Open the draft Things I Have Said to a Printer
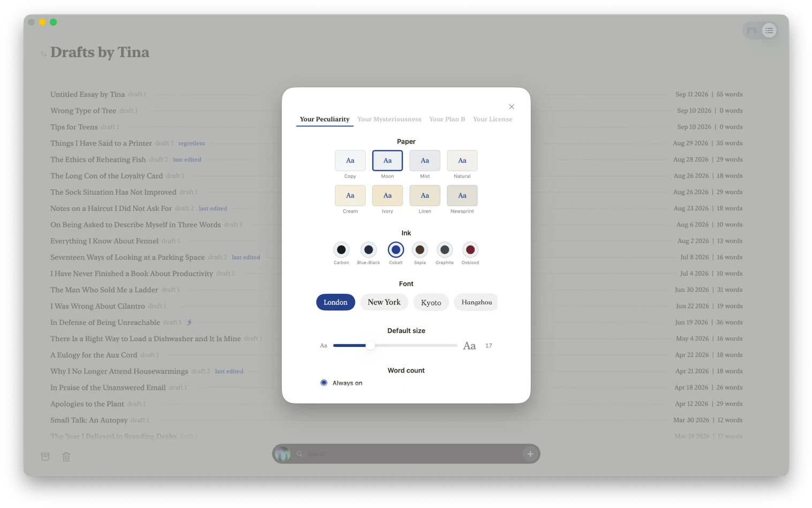Screen dimensions: 812x508 101,143
